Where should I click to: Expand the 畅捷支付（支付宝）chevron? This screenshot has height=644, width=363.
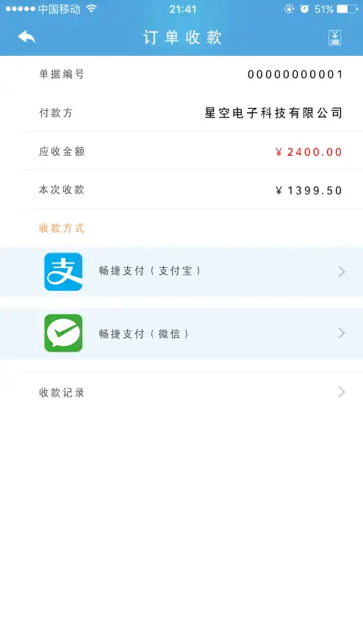coord(342,272)
